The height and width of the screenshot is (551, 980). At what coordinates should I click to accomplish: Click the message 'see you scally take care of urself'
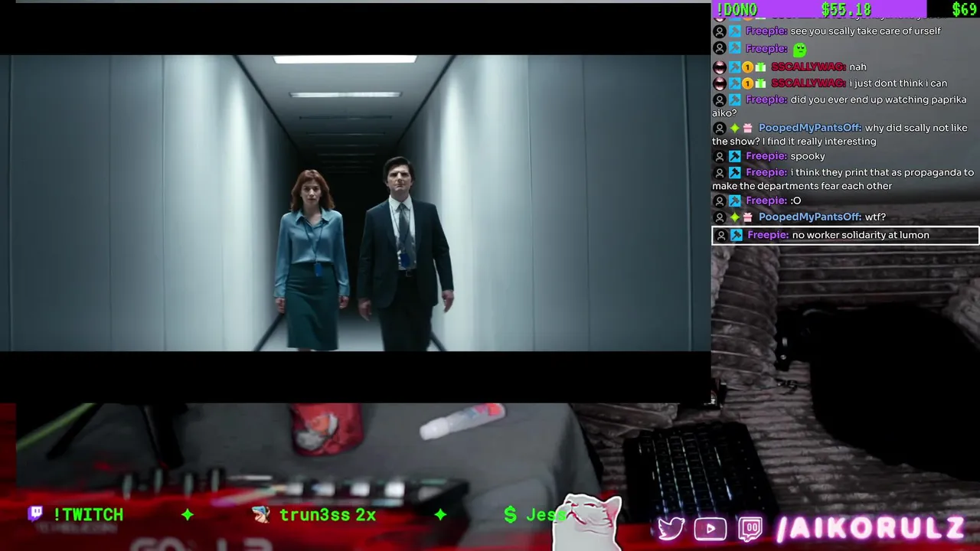pos(865,31)
